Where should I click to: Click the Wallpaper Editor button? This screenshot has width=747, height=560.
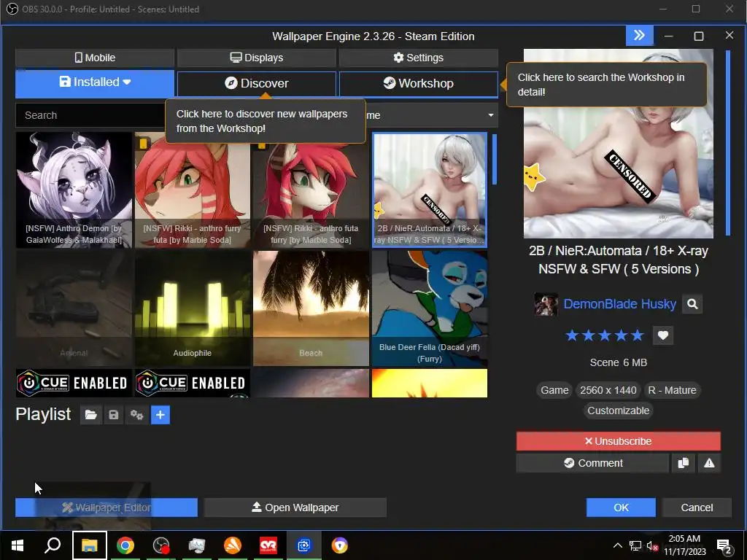pos(107,507)
